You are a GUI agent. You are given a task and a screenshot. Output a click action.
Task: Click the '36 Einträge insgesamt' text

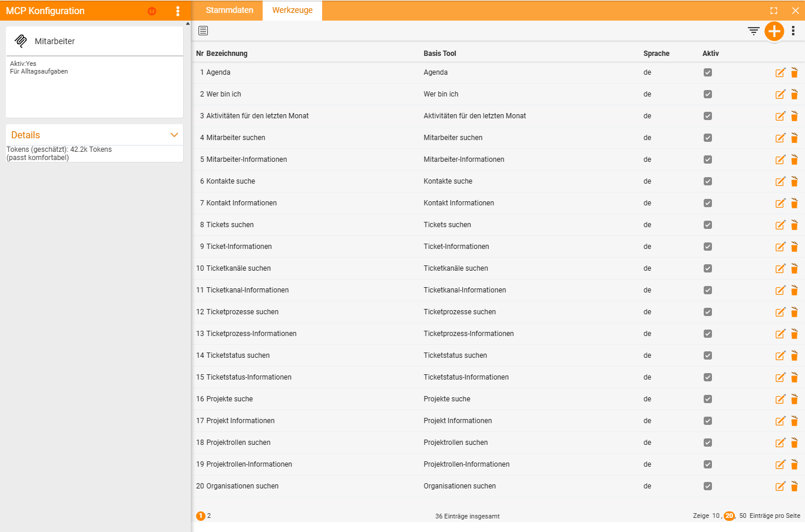pos(468,516)
